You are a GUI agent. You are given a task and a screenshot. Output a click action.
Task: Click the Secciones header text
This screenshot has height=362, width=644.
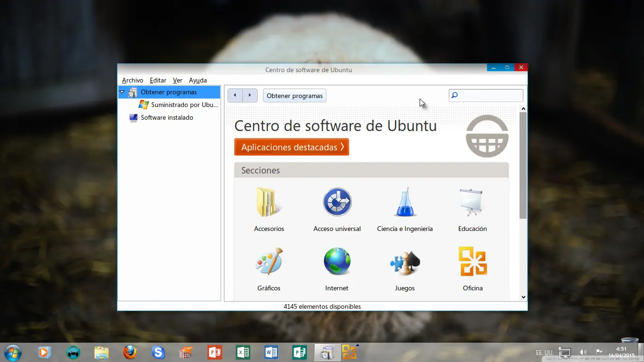(261, 170)
